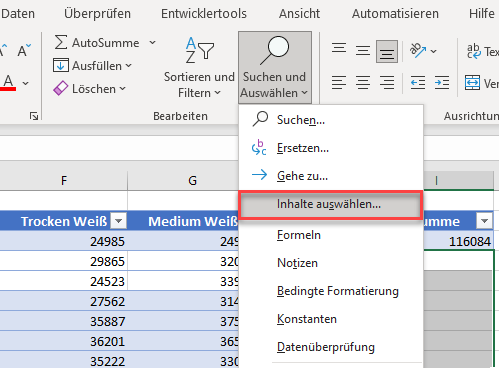Open the Trocken Weiß filter dropdown
This screenshot has width=499, height=368.
pos(119,221)
